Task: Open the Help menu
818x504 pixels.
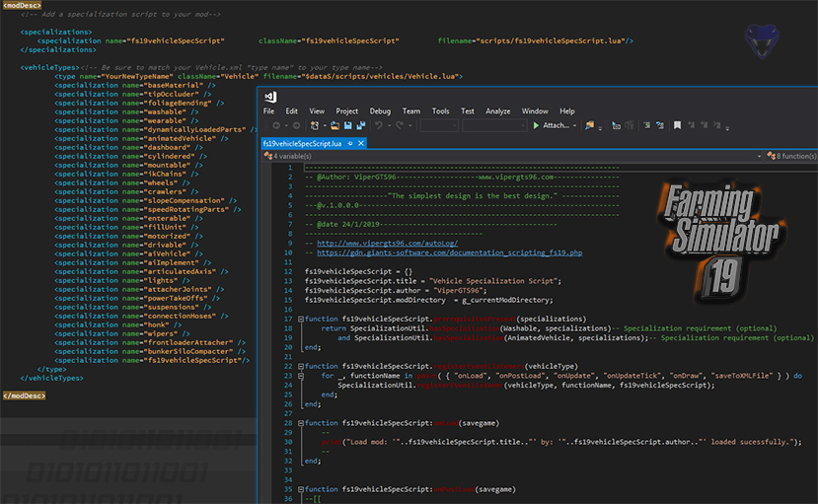Action: pyautogui.click(x=567, y=111)
